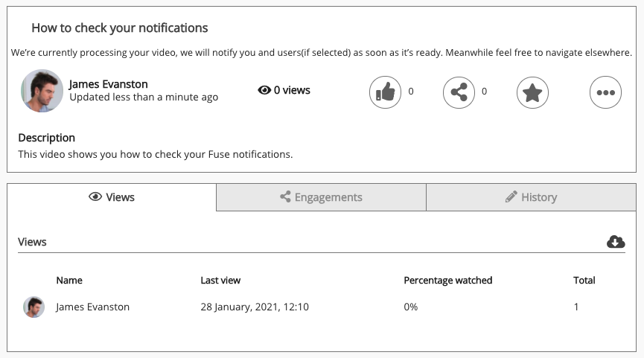This screenshot has width=644, height=358.
Task: Favorite the video with the star icon
Action: (x=532, y=92)
